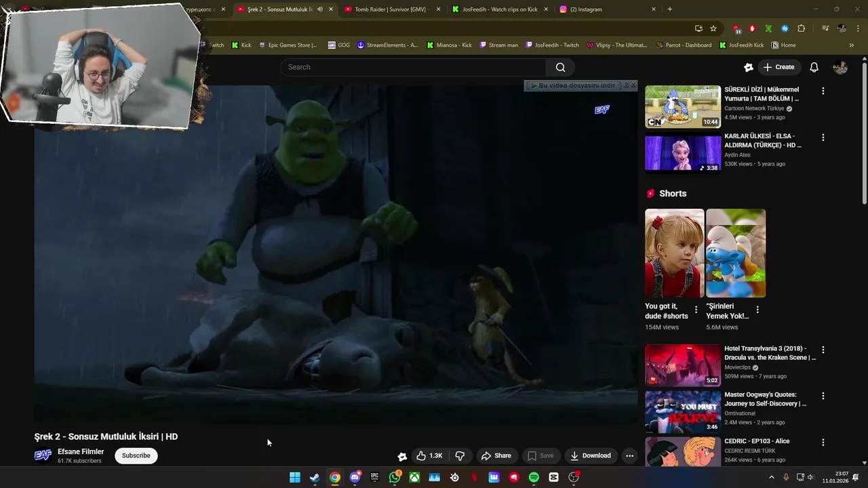The height and width of the screenshot is (488, 868).
Task: Open options for Şirinleri Yemek Yok short
Action: click(757, 310)
